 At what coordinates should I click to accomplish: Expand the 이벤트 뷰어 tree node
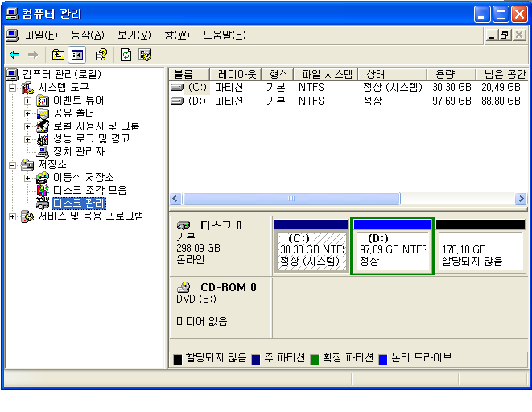[28, 101]
